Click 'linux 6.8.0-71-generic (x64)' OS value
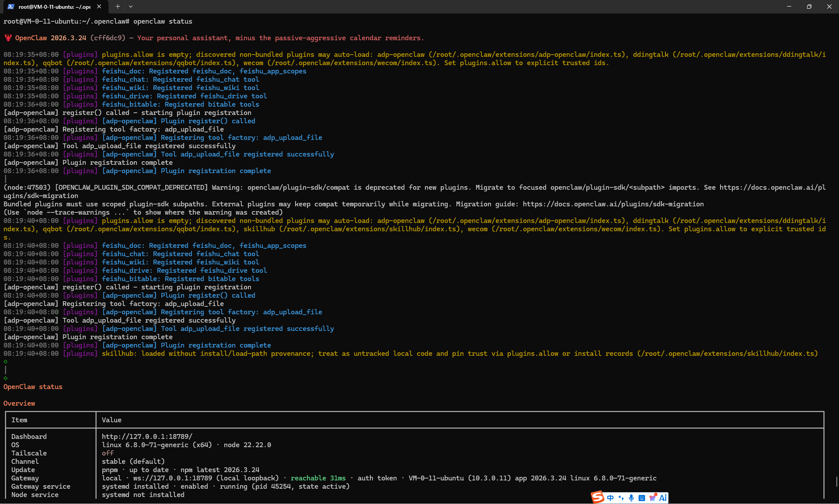Screen dimensions: 839x504 pos(157,445)
